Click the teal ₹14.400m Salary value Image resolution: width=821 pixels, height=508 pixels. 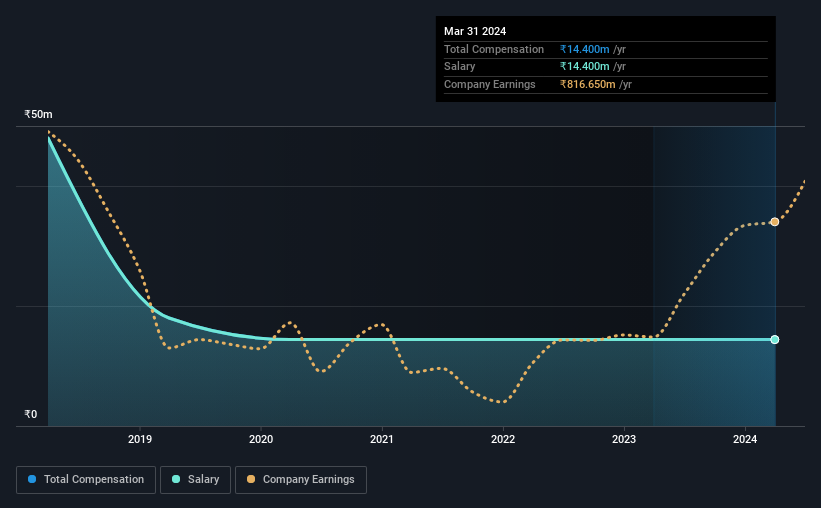click(584, 67)
